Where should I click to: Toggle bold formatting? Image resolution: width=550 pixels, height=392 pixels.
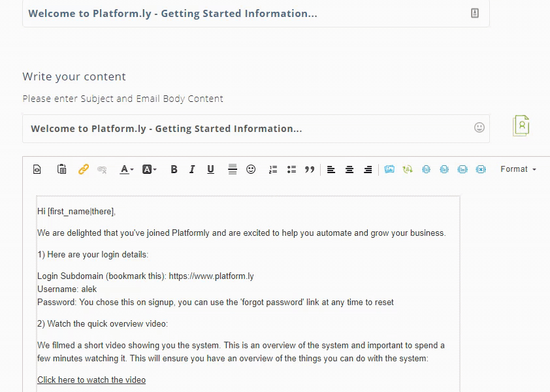click(x=174, y=169)
